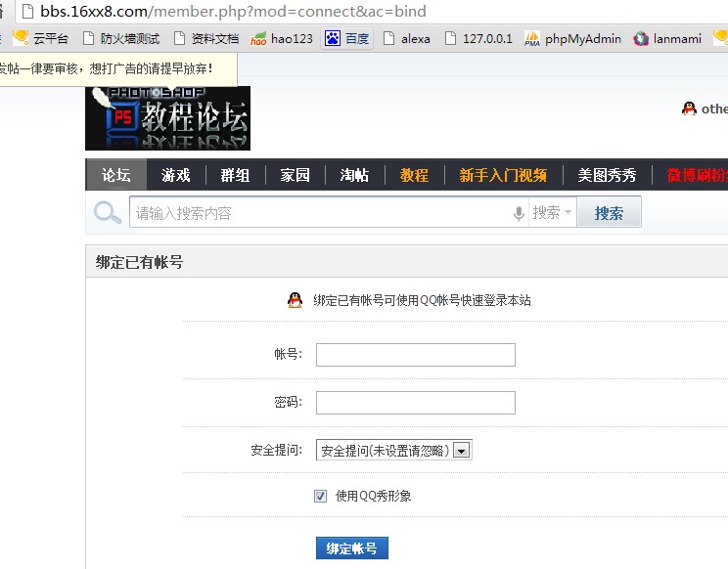Viewport: 728px width, 569px height.
Task: Select the 教程 navigation tab
Action: [x=414, y=175]
